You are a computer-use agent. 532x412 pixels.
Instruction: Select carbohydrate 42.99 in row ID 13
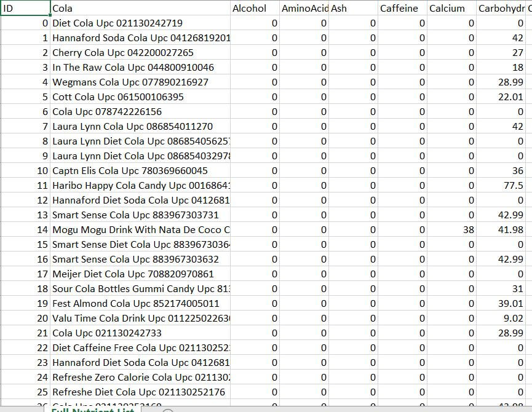click(501, 215)
